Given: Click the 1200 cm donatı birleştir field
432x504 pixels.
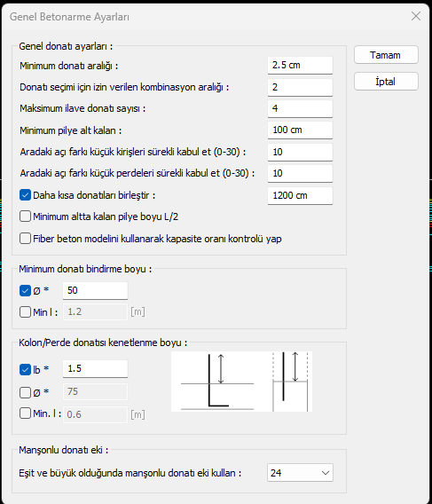Looking at the screenshot, I should point(300,195).
